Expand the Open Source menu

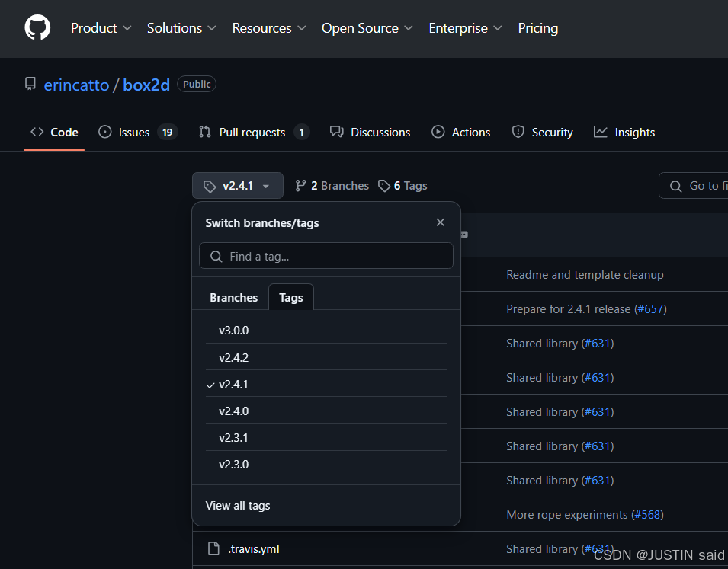point(367,28)
